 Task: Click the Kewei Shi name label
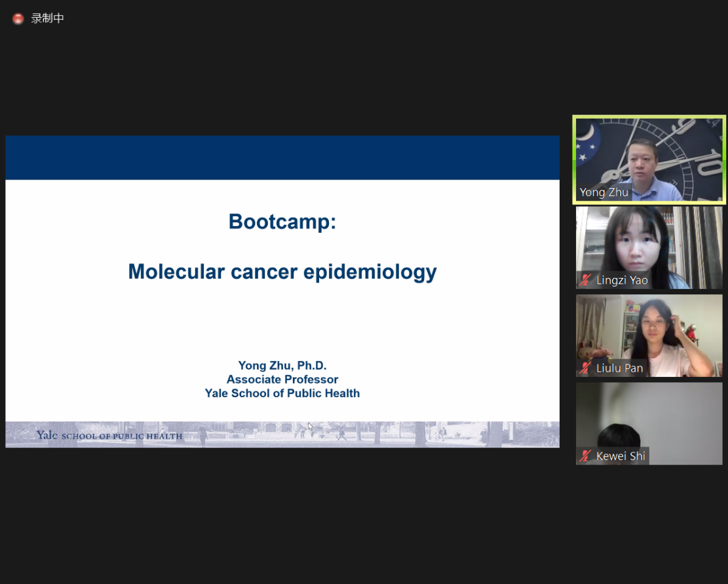coord(621,456)
